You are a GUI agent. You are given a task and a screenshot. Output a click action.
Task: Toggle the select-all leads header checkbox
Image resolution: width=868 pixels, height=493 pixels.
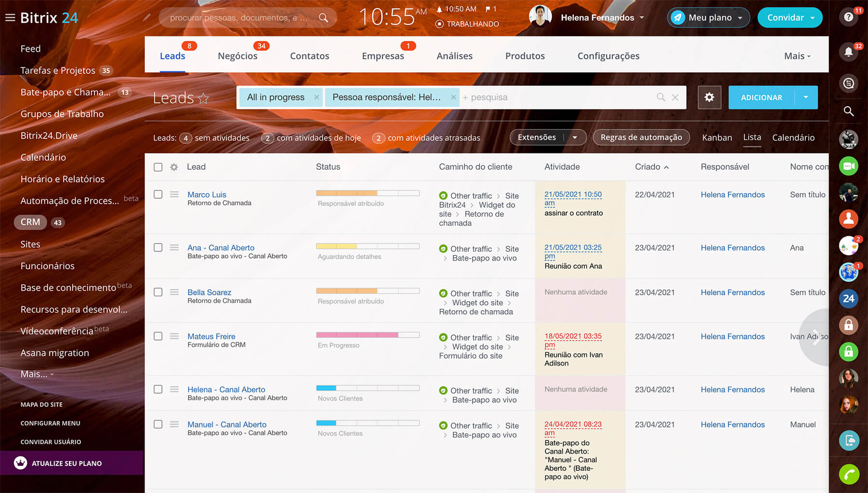point(158,167)
